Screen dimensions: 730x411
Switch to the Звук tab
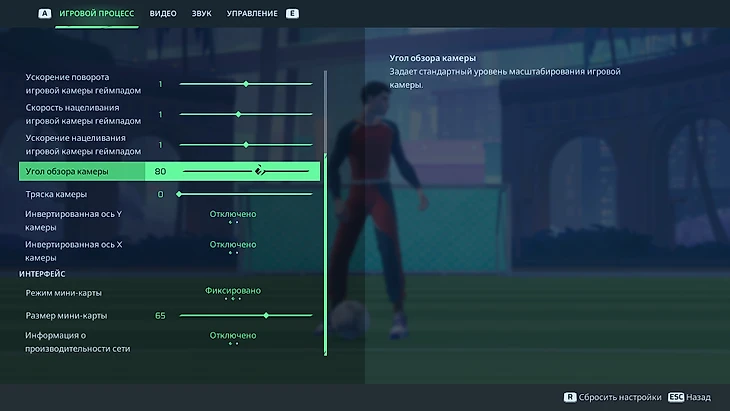click(x=202, y=13)
